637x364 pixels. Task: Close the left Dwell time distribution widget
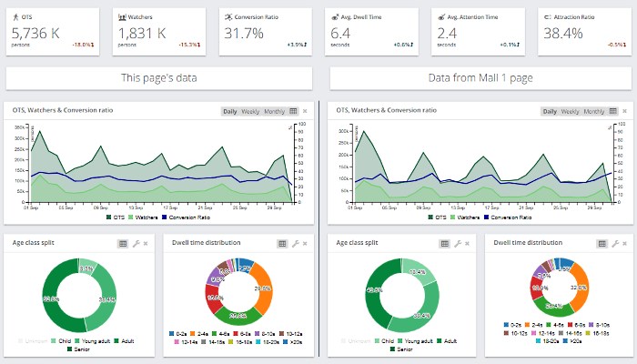pos(305,244)
